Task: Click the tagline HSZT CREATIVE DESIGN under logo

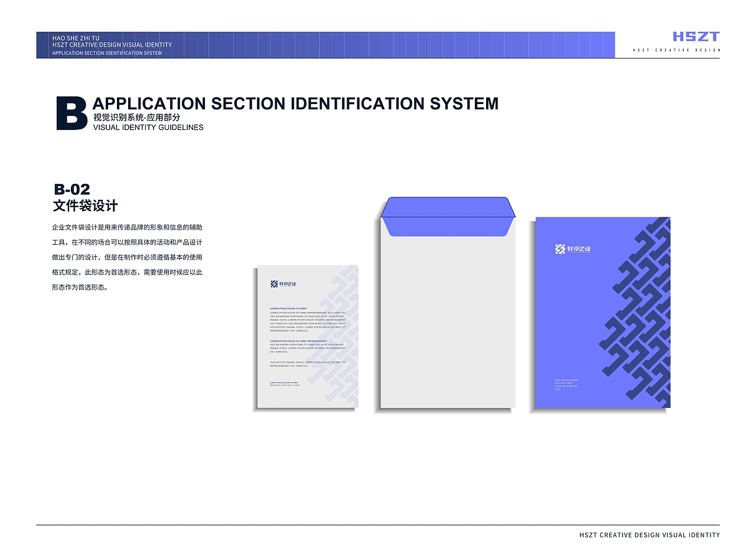Action: click(676, 50)
